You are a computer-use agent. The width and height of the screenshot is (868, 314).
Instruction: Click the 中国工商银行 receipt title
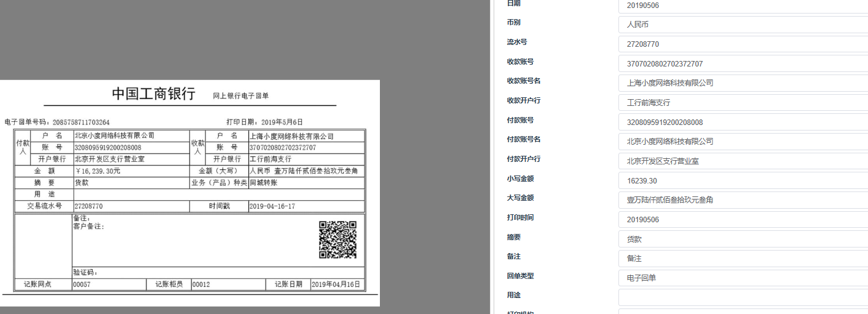(154, 94)
